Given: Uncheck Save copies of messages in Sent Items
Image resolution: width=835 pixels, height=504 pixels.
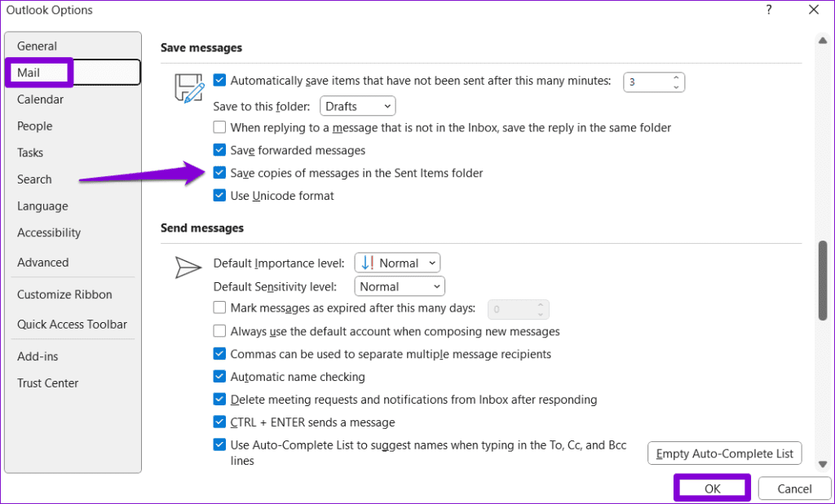Looking at the screenshot, I should click(219, 173).
